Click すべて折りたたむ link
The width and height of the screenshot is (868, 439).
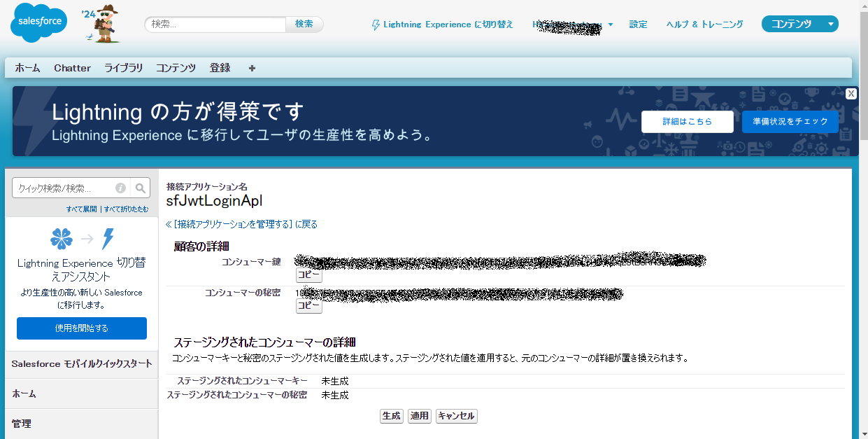(x=126, y=209)
